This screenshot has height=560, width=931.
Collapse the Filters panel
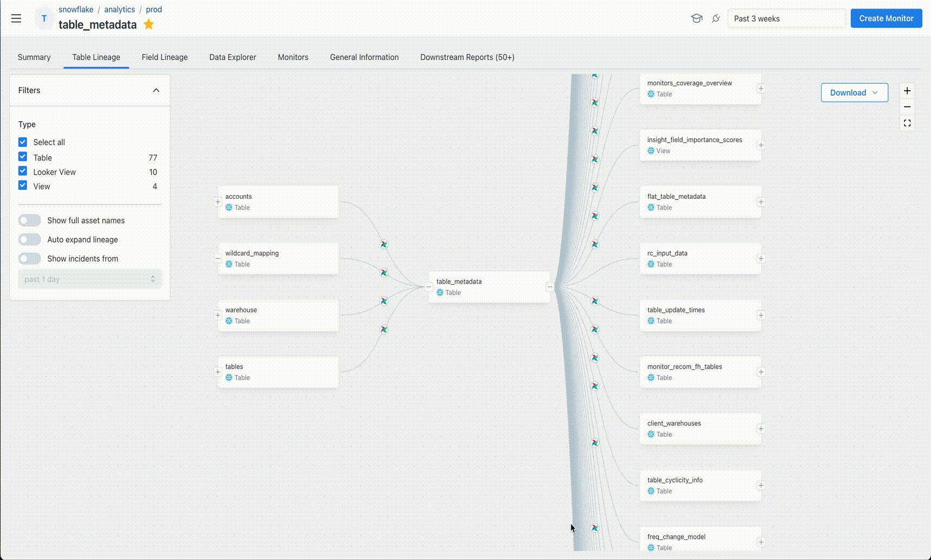[x=156, y=90]
